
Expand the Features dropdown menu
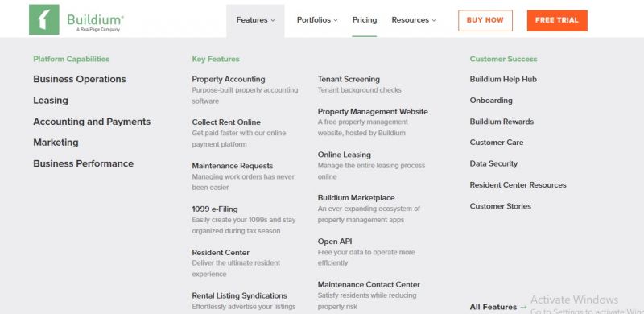tap(255, 20)
